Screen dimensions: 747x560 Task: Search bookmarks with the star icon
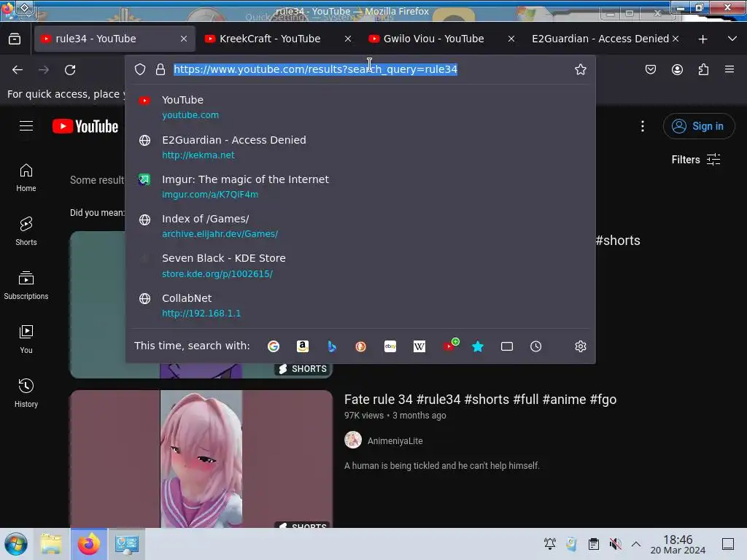pyautogui.click(x=478, y=346)
